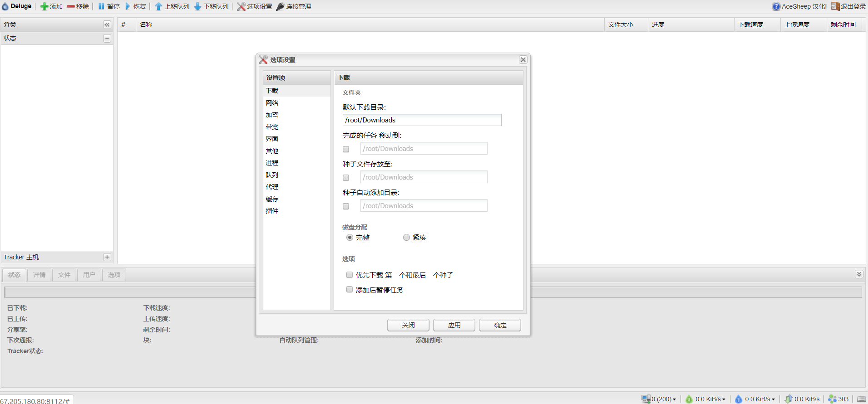
Task: Close the 选项设置 dialog with the X
Action: click(523, 60)
